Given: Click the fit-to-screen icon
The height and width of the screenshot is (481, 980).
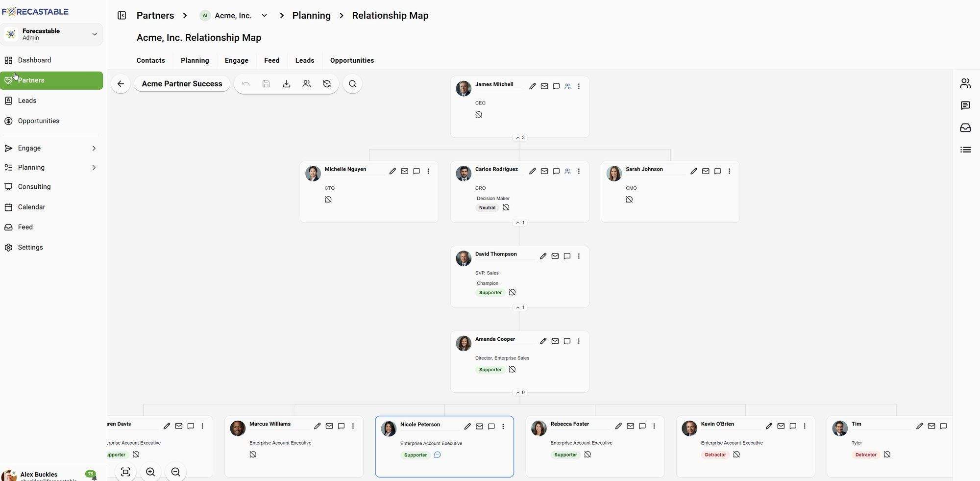Looking at the screenshot, I should [x=125, y=472].
